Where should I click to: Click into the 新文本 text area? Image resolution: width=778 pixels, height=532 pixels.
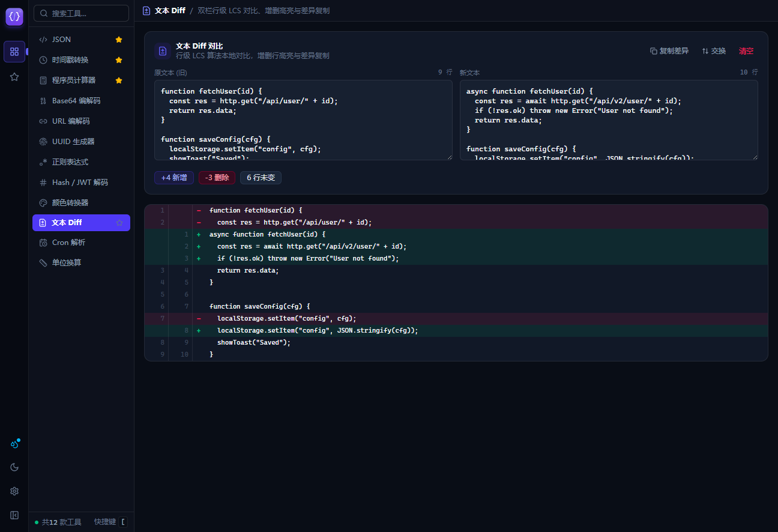[609, 120]
